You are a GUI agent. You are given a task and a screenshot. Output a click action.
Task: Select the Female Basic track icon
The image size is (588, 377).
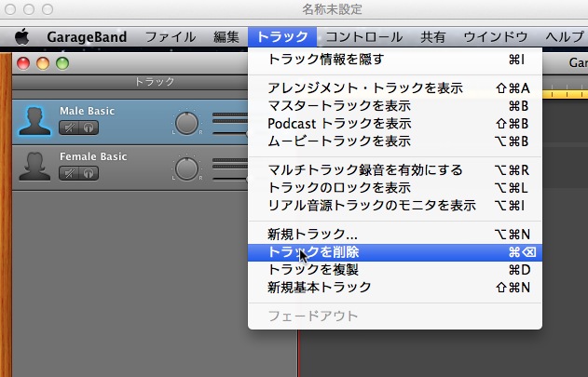(x=34, y=166)
